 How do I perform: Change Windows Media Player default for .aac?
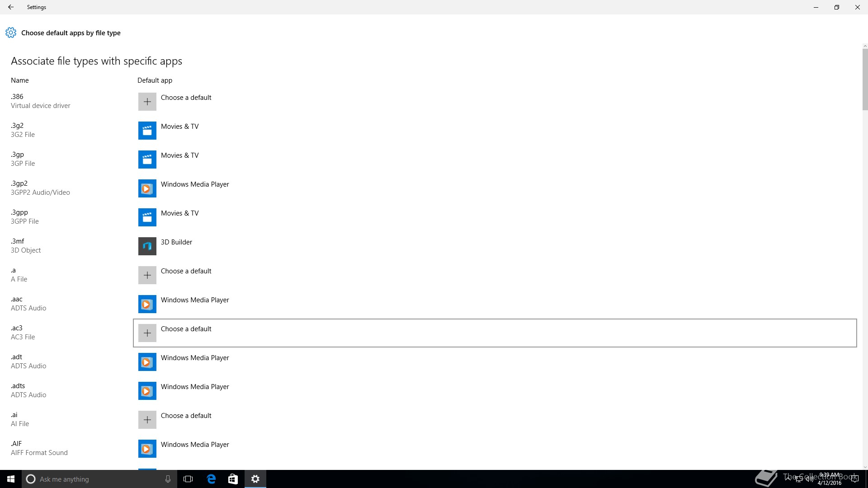click(495, 304)
